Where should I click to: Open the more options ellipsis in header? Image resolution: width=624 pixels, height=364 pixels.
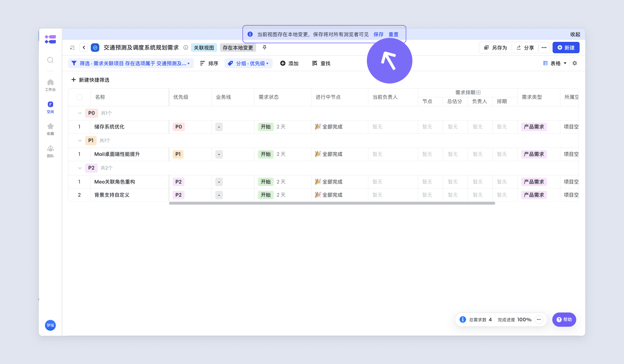point(544,48)
